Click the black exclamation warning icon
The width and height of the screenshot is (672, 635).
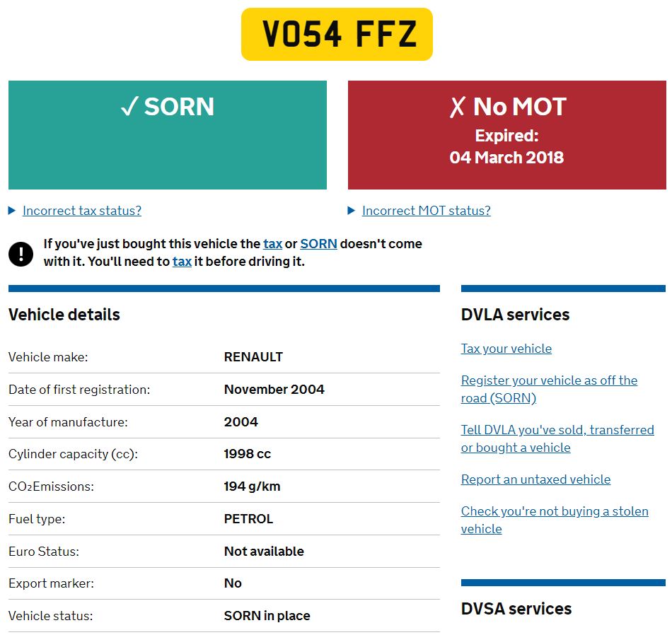click(x=21, y=253)
